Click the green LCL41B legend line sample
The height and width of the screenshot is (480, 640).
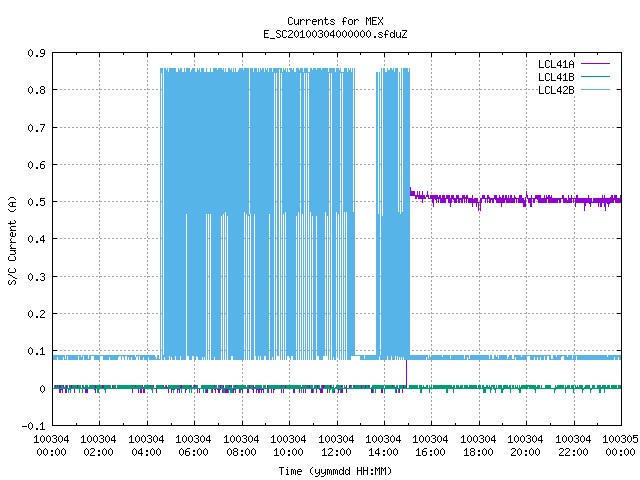595,77
